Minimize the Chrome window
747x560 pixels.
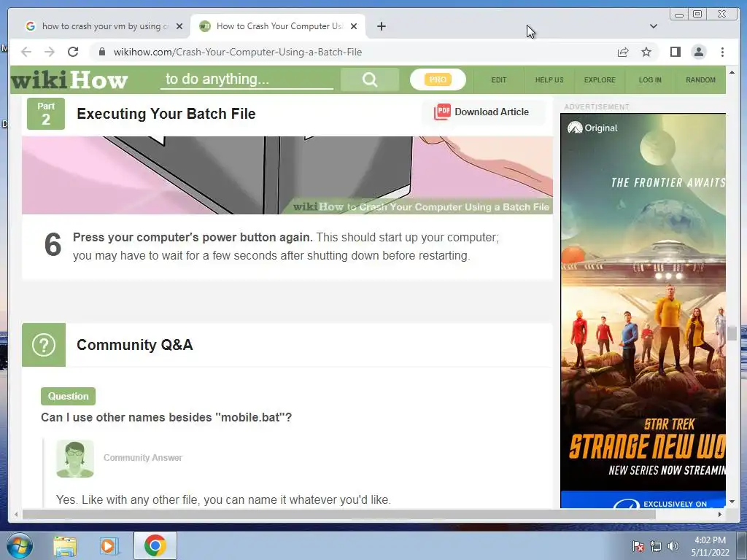click(679, 15)
